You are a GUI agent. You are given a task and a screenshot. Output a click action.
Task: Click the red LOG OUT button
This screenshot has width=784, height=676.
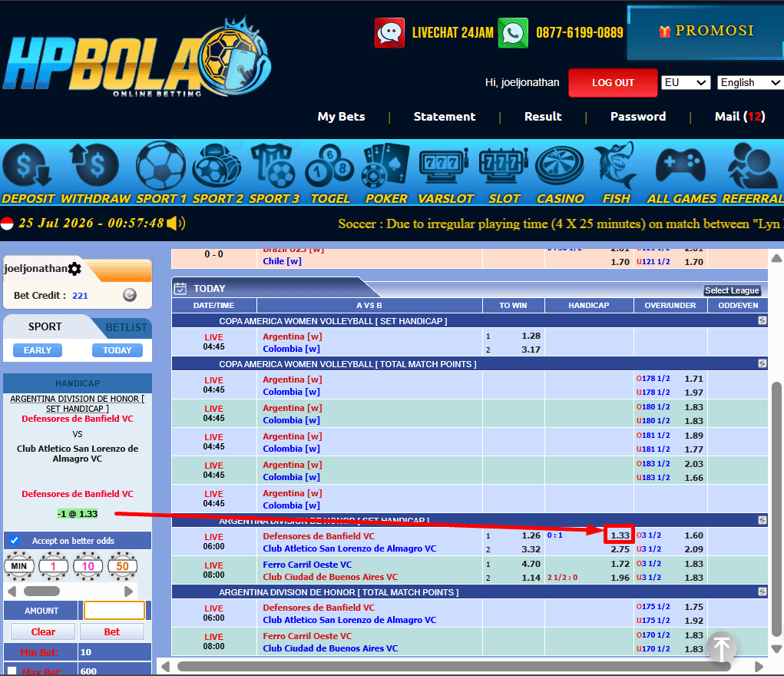click(x=613, y=82)
